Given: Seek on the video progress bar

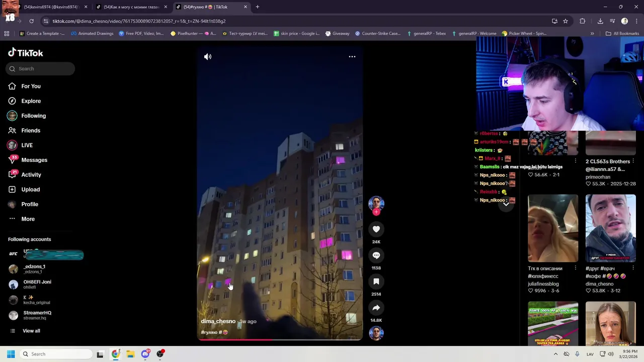Looking at the screenshot, I should coord(280,339).
